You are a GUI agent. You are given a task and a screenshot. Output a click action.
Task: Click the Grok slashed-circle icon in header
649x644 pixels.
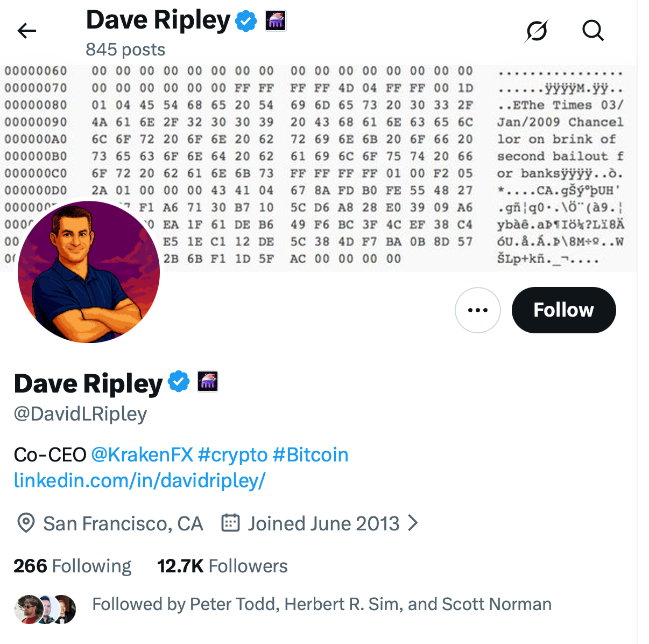[x=537, y=31]
